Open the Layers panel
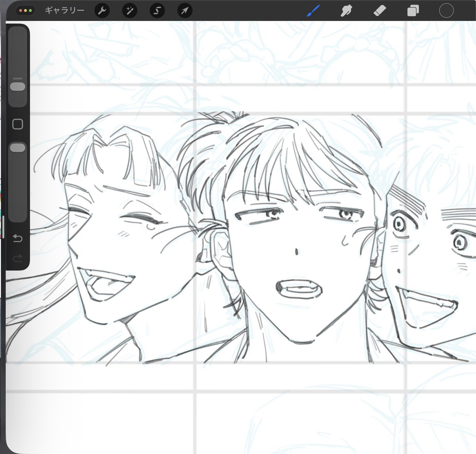The width and height of the screenshot is (476, 454). coord(413,11)
